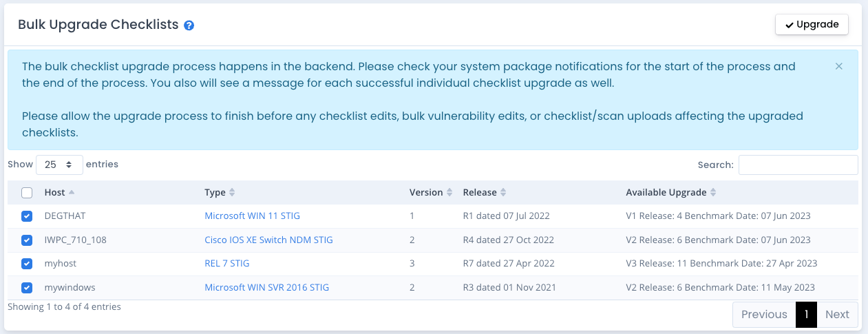Open Microsoft WIN SVR 2016 STIG link

point(266,287)
